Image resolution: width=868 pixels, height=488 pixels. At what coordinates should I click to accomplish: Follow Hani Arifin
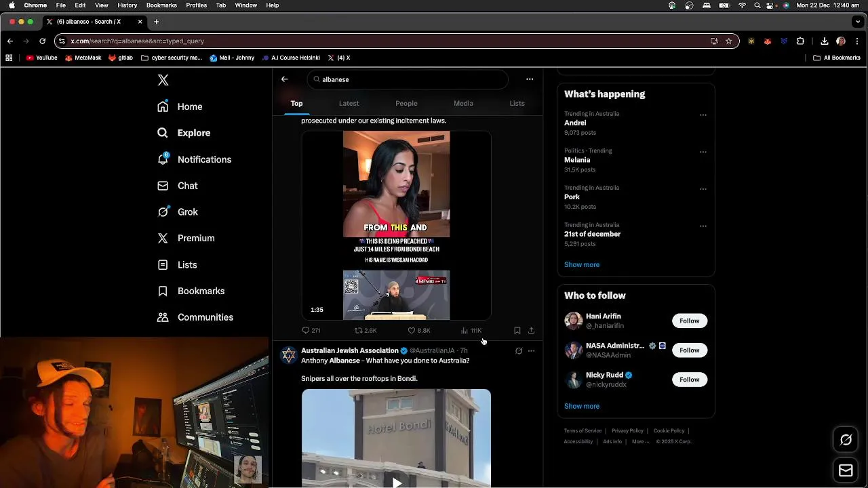690,321
